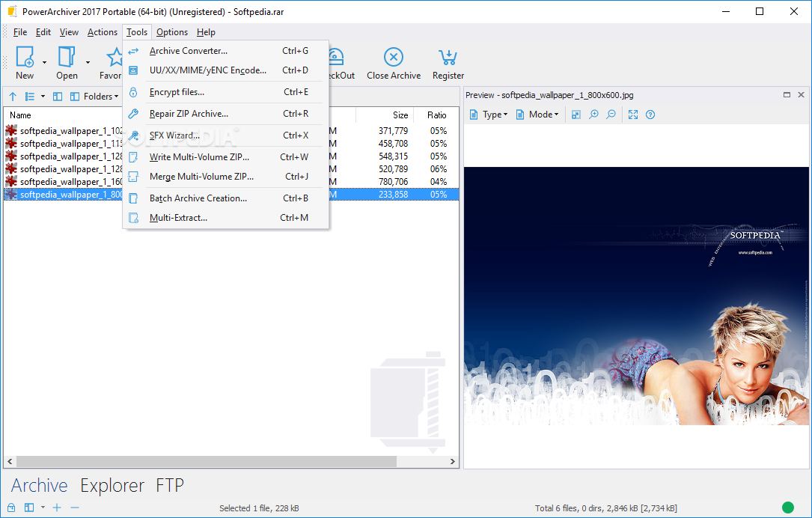Open the Help menu
The height and width of the screenshot is (518, 812).
206,32
